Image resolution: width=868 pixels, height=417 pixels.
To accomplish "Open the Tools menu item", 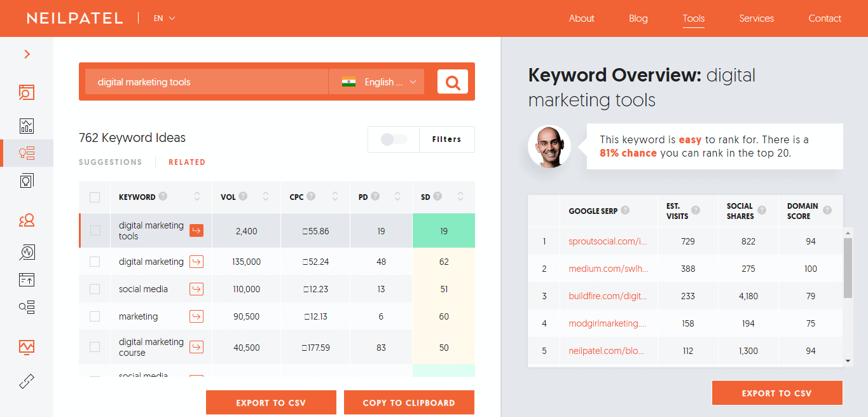I will click(x=693, y=18).
